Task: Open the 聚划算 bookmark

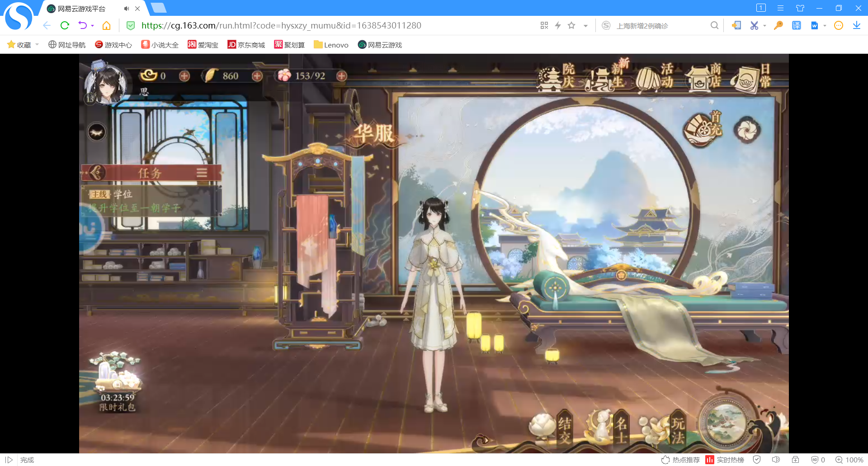Action: (289, 45)
